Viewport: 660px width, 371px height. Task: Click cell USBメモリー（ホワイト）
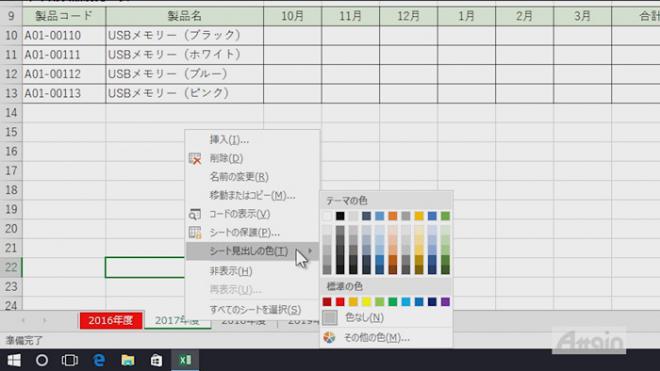(x=185, y=55)
